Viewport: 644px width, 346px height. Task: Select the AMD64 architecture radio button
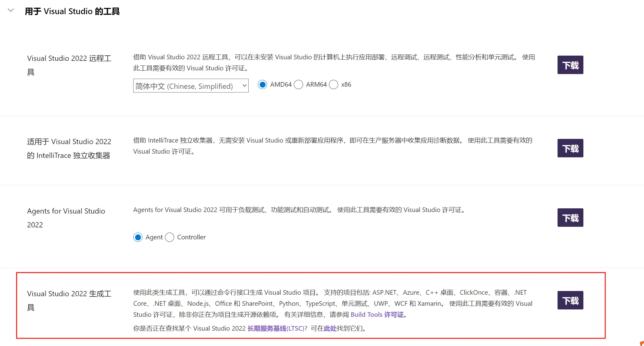pyautogui.click(x=262, y=85)
